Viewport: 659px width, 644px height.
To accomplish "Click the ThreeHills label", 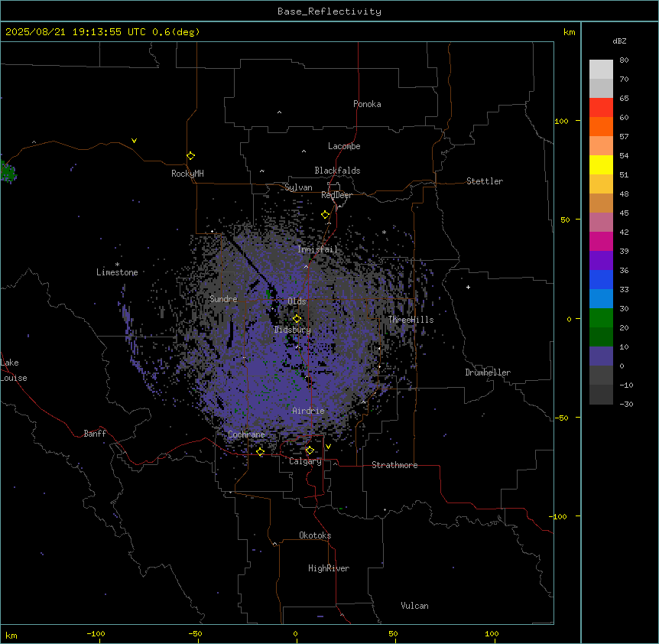I will click(411, 320).
